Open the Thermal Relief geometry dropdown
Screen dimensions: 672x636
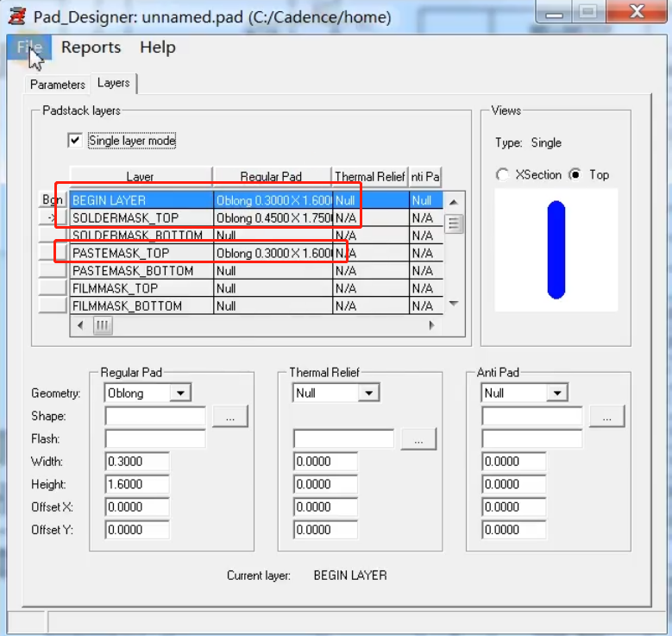[368, 394]
